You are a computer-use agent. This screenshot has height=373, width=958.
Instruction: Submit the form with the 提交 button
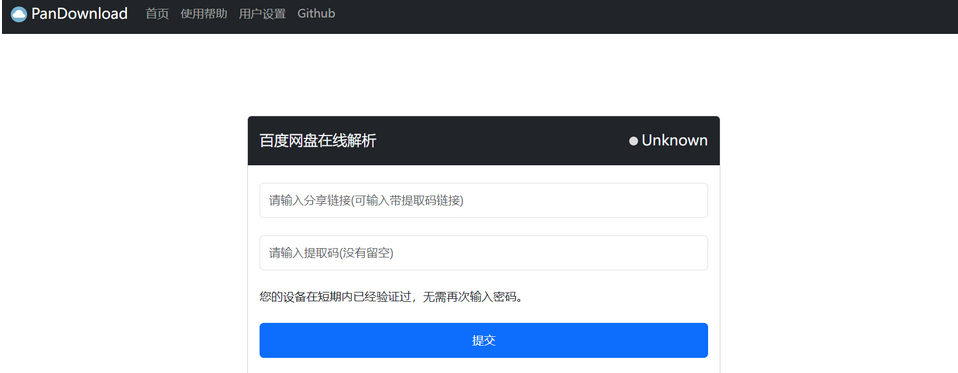[x=483, y=341]
